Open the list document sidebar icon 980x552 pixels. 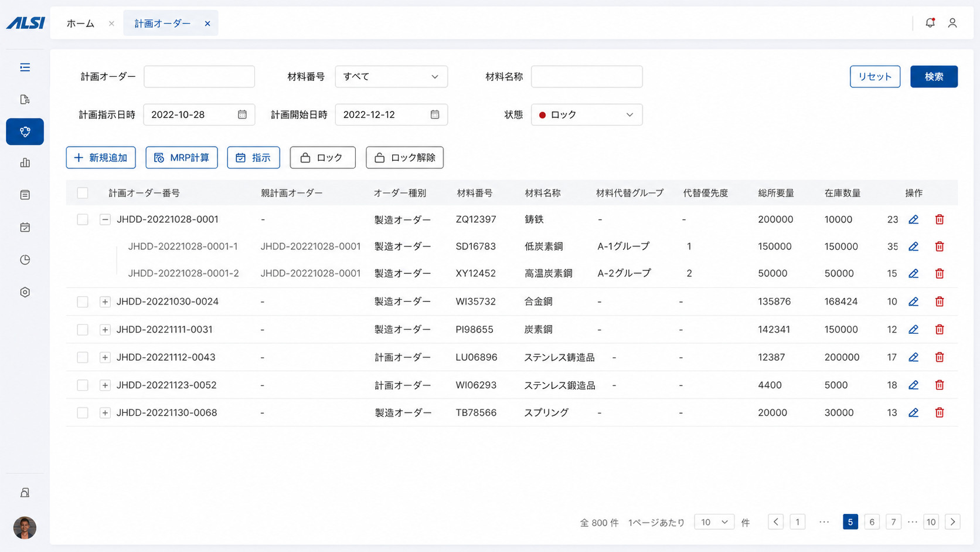pyautogui.click(x=25, y=195)
